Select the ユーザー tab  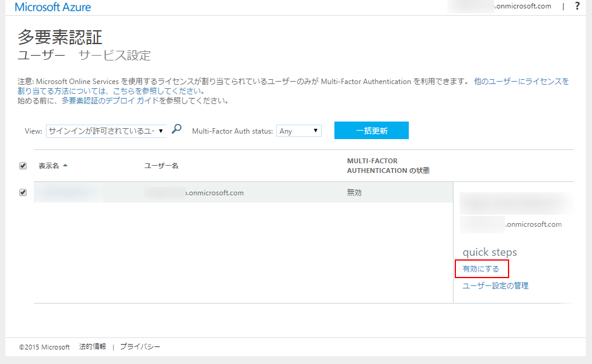coord(42,56)
